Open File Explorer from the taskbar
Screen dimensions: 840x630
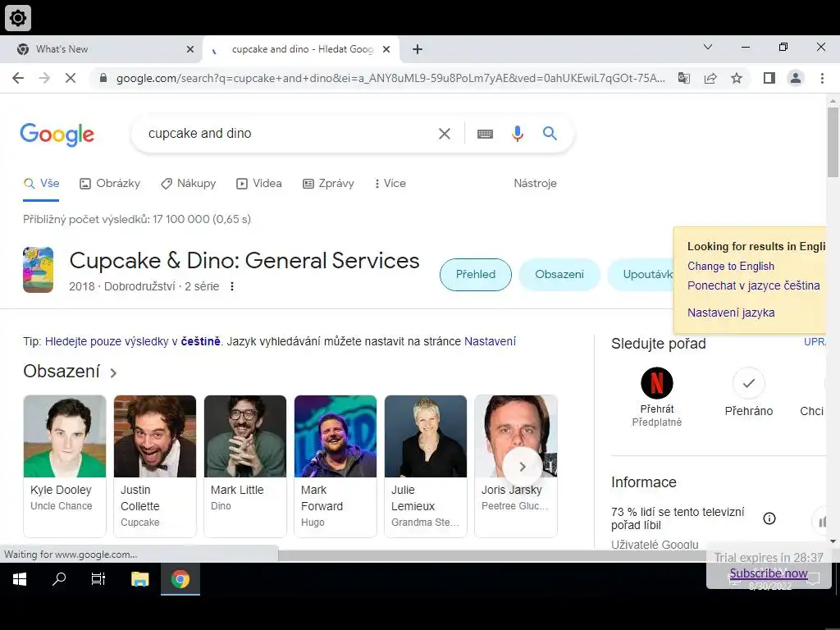[x=139, y=579]
